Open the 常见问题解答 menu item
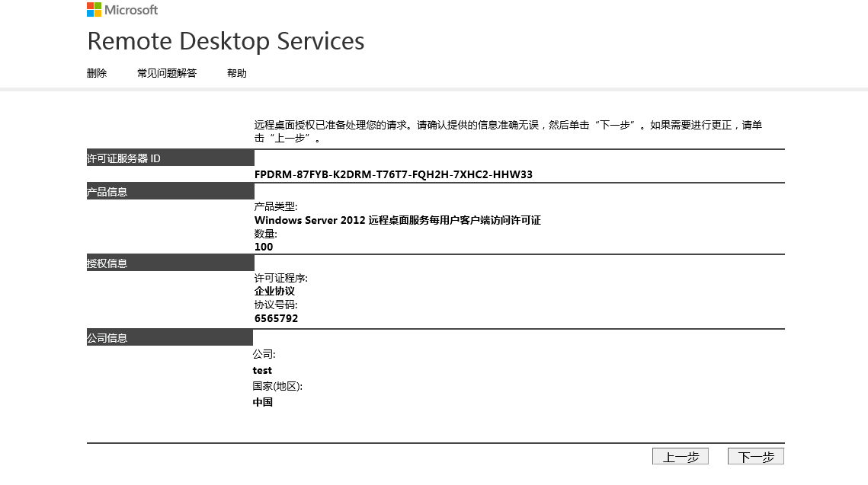 [167, 74]
